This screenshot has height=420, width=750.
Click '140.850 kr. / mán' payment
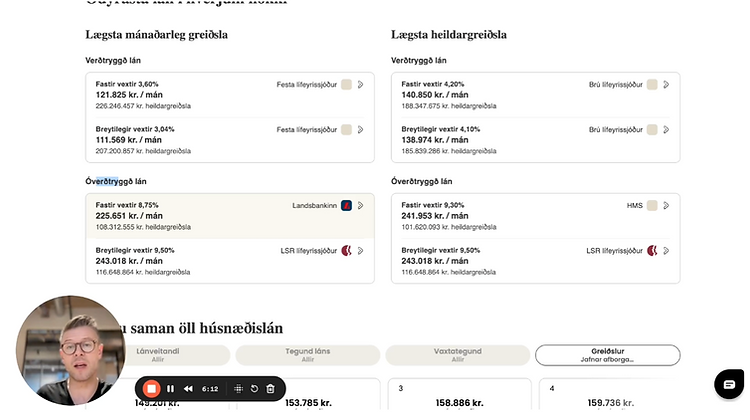pyautogui.click(x=435, y=95)
